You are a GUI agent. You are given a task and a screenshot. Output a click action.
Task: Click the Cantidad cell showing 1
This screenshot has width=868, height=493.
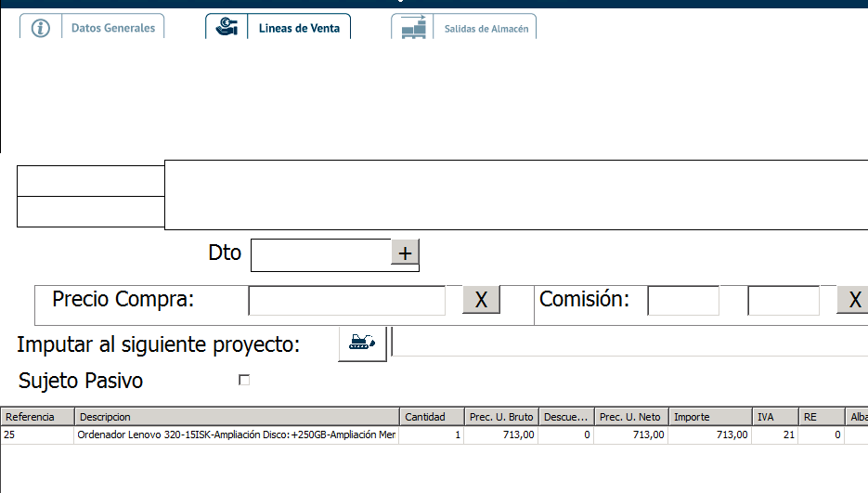(431, 435)
